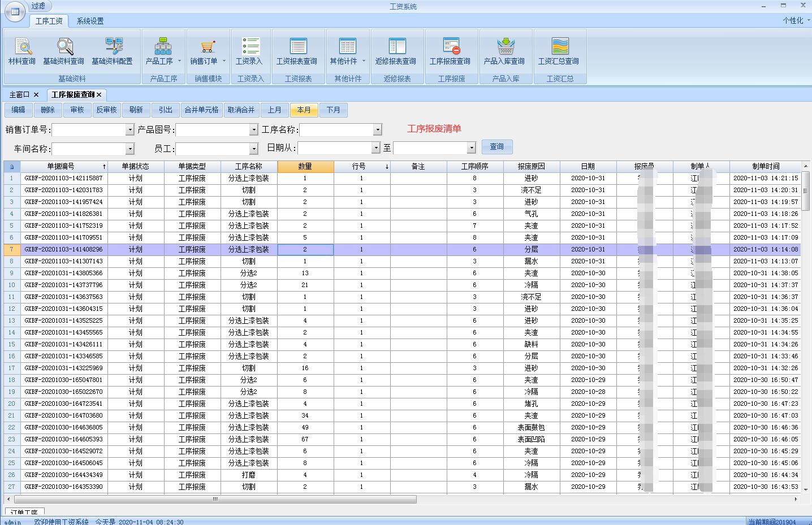Expand the 销售订单号 dropdown
This screenshot has height=525, width=812.
(129, 130)
